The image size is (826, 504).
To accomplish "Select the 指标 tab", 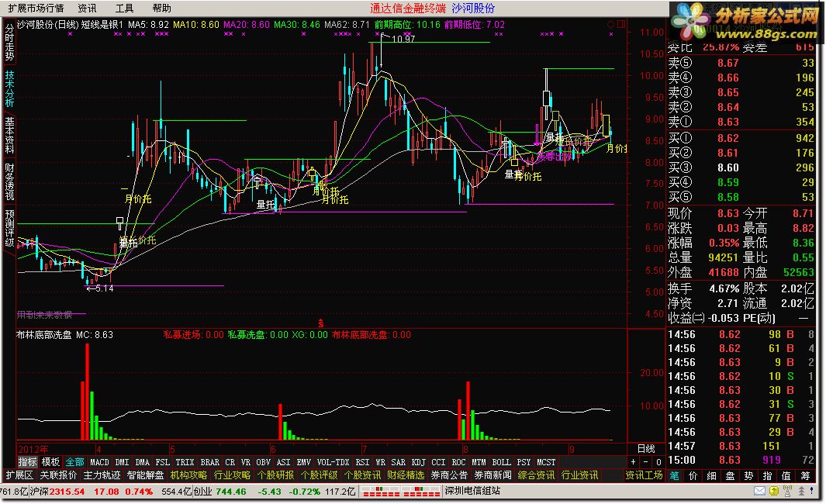I will [x=27, y=462].
